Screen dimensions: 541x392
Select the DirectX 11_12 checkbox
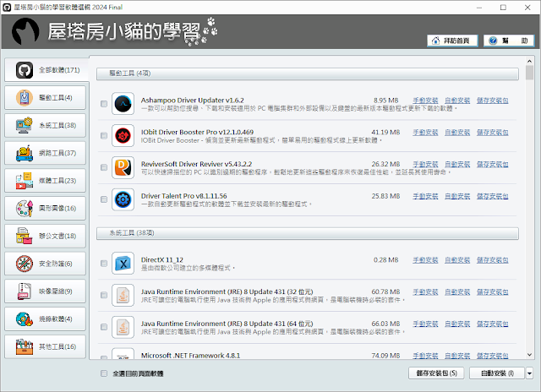click(104, 264)
